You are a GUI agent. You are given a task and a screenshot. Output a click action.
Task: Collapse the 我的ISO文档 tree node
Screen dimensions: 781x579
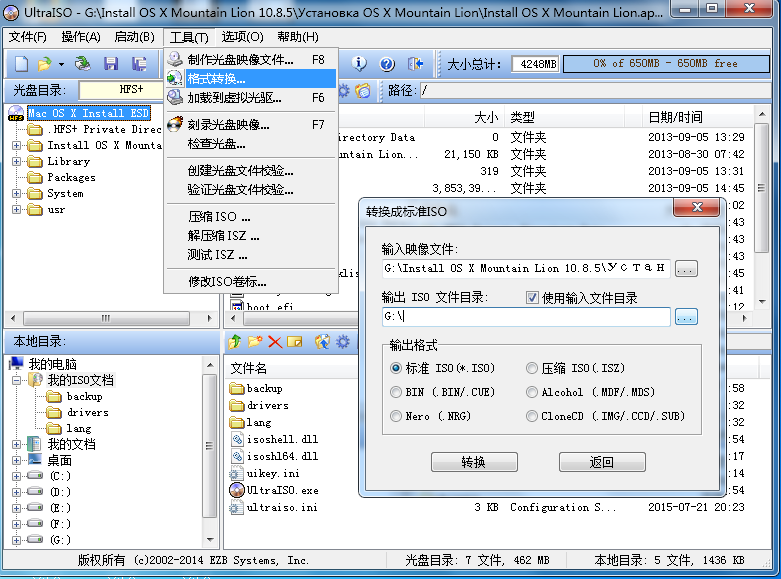(x=16, y=380)
